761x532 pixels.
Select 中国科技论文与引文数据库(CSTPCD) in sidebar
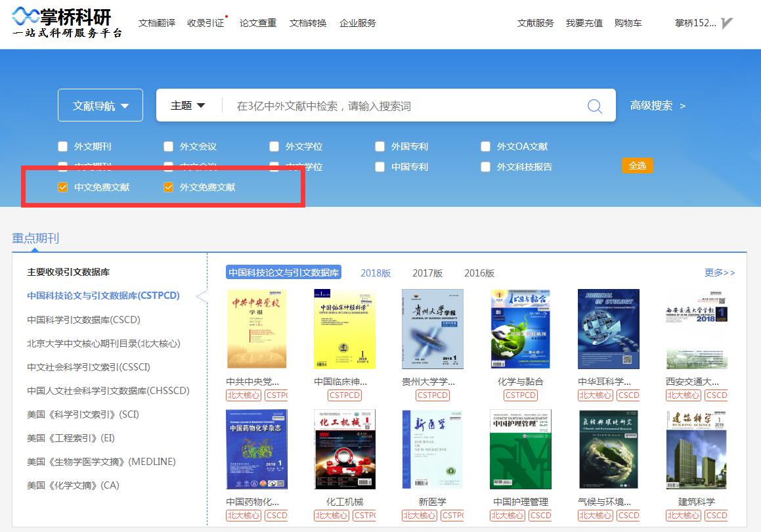(103, 296)
